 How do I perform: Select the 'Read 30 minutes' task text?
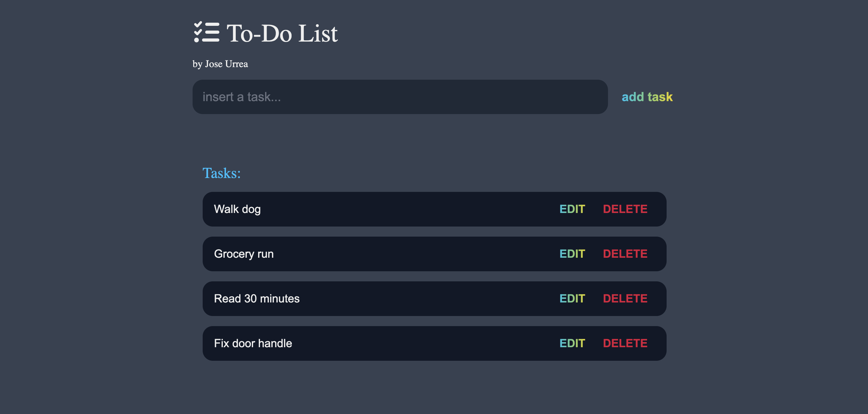pyautogui.click(x=257, y=299)
